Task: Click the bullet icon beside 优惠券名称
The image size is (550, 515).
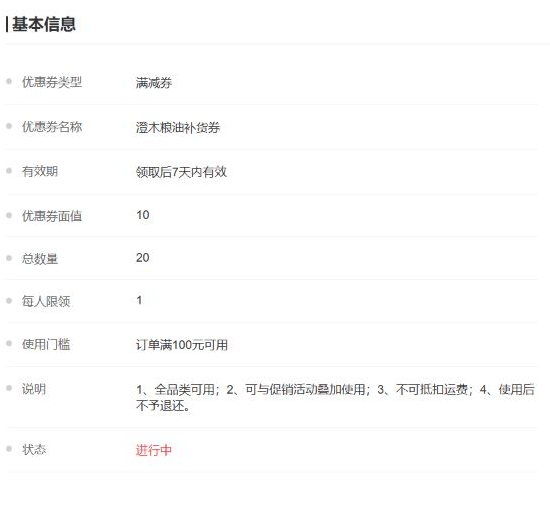Action: pos(9,126)
